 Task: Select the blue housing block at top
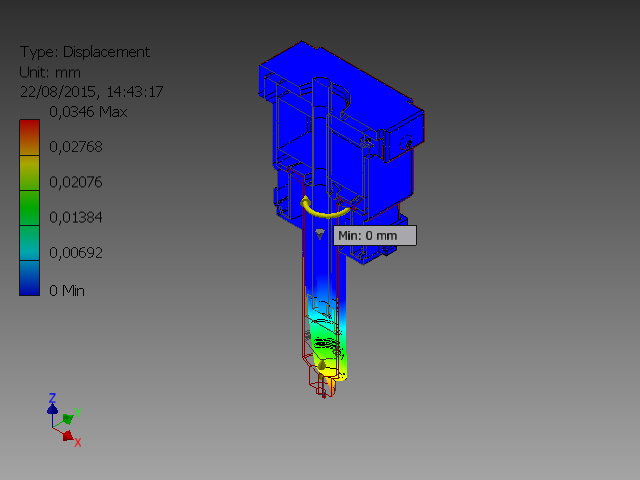pyautogui.click(x=341, y=103)
